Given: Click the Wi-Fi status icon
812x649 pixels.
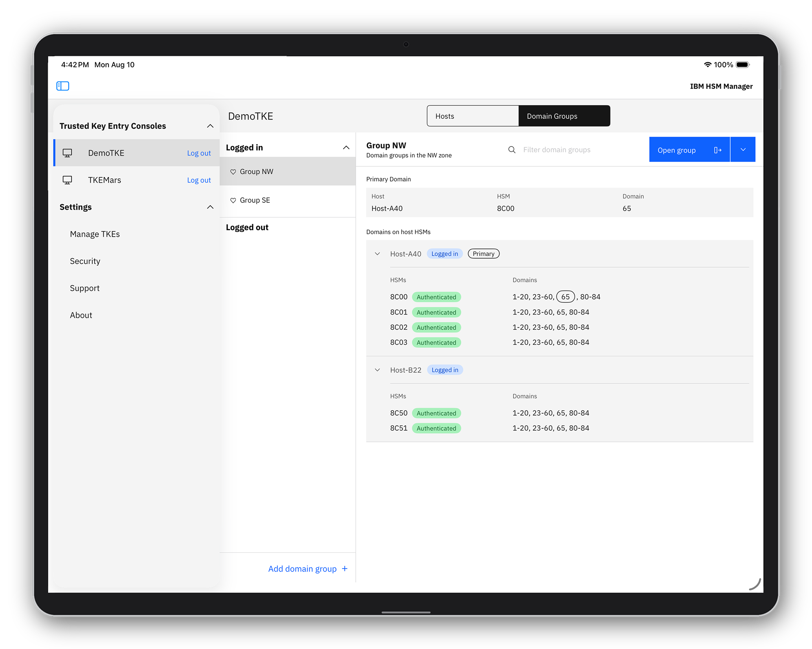Looking at the screenshot, I should pyautogui.click(x=708, y=64).
